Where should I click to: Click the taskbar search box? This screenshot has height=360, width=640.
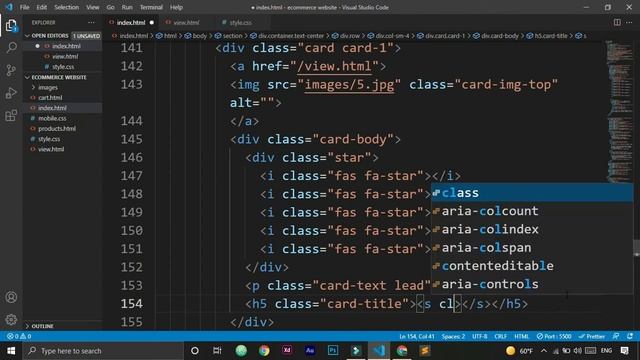tap(104, 351)
